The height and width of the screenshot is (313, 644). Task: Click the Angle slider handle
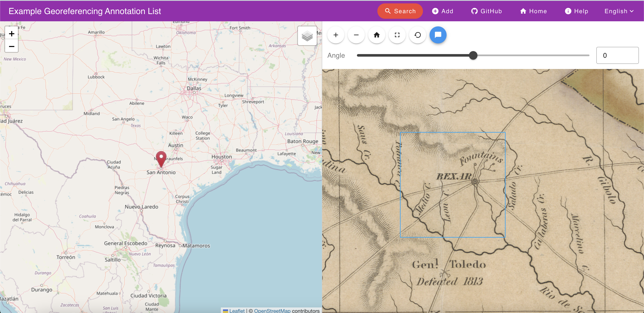tap(473, 55)
